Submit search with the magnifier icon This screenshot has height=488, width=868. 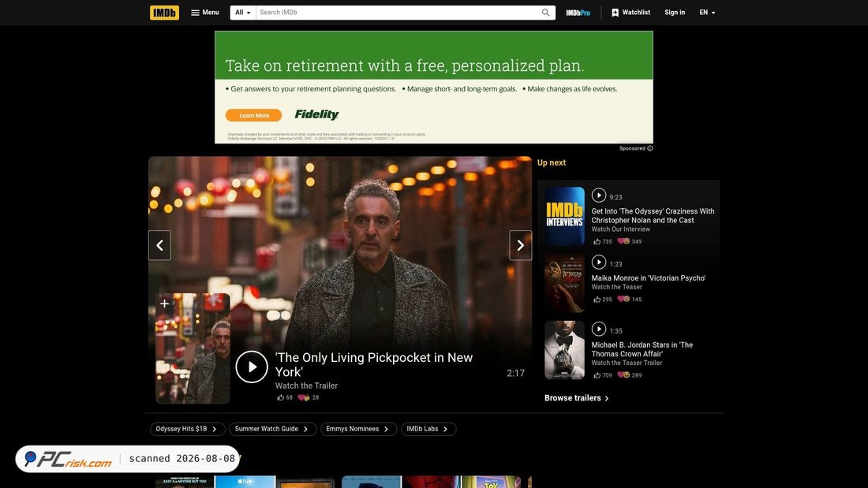tap(546, 12)
